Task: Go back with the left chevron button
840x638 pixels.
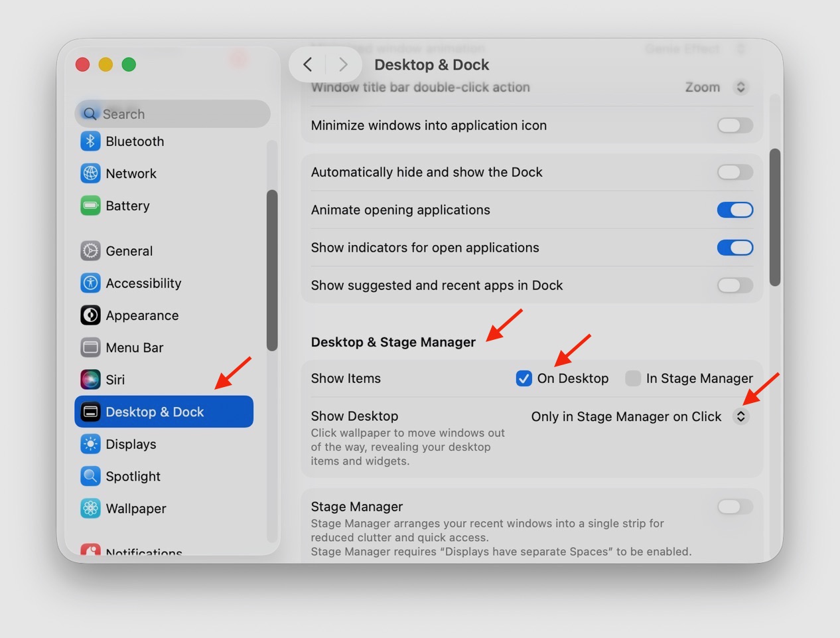Action: (x=308, y=64)
